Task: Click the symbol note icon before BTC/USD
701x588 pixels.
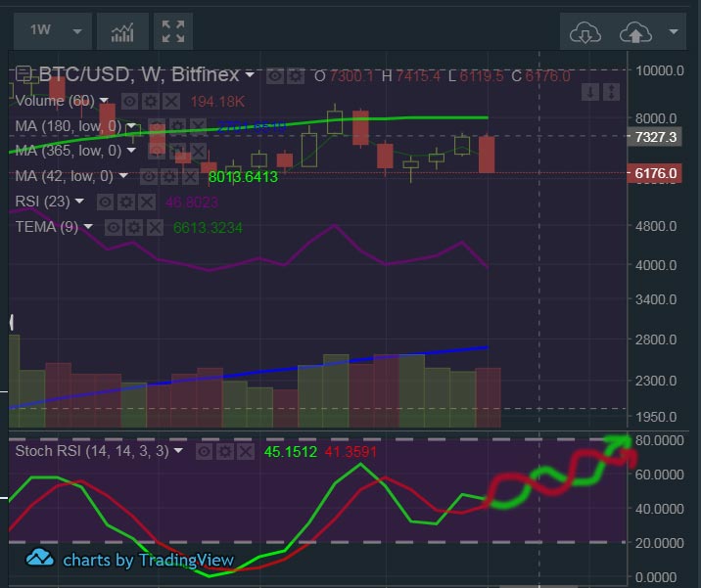Action: (x=23, y=73)
